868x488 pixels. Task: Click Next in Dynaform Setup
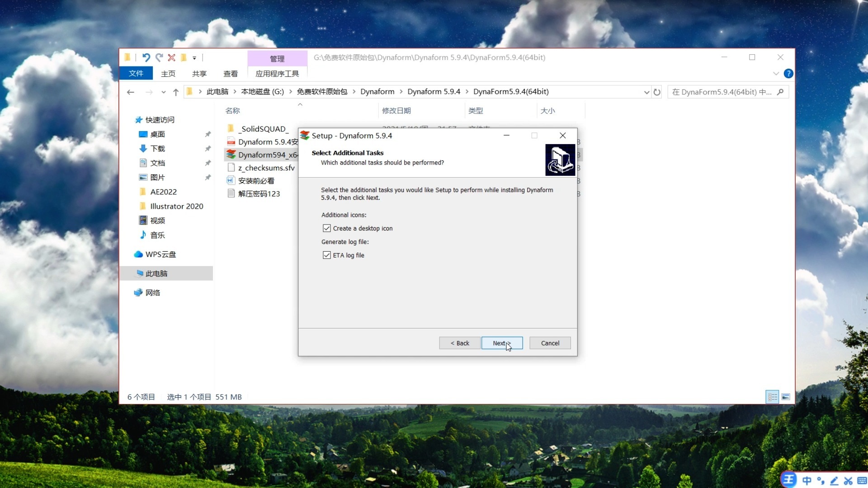(x=502, y=343)
